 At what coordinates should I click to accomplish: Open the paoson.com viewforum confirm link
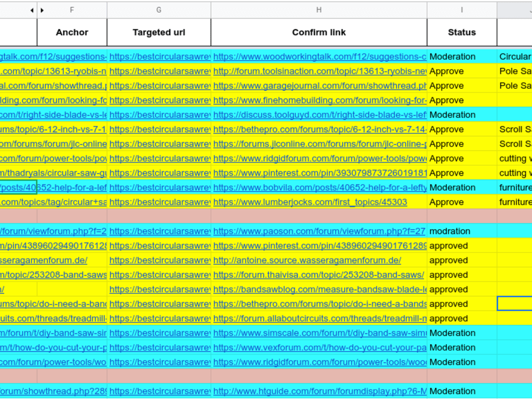click(x=319, y=231)
